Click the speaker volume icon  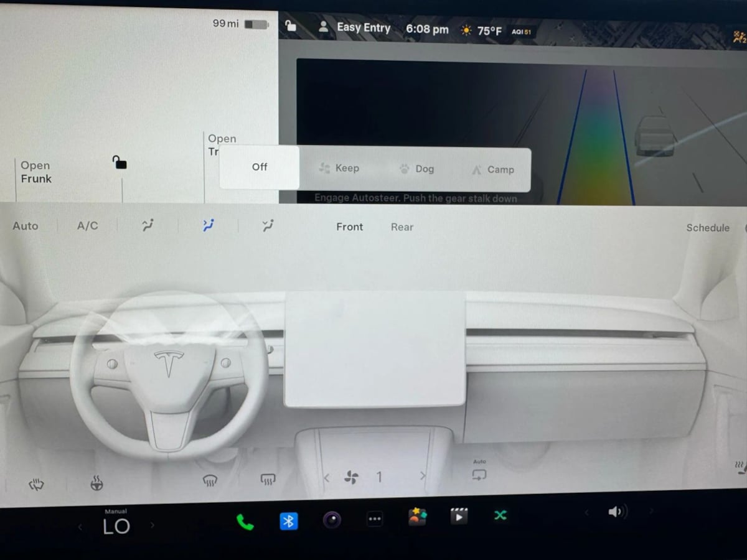coord(616,512)
